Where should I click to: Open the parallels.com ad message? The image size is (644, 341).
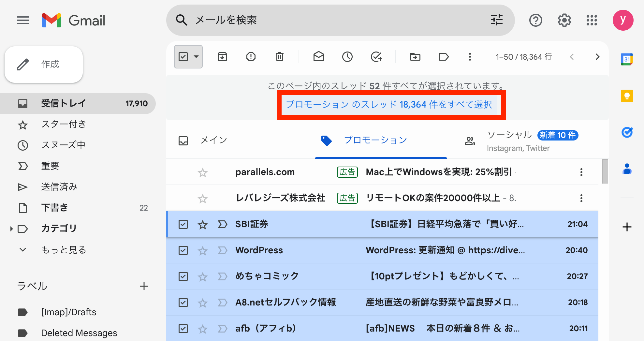(x=382, y=172)
